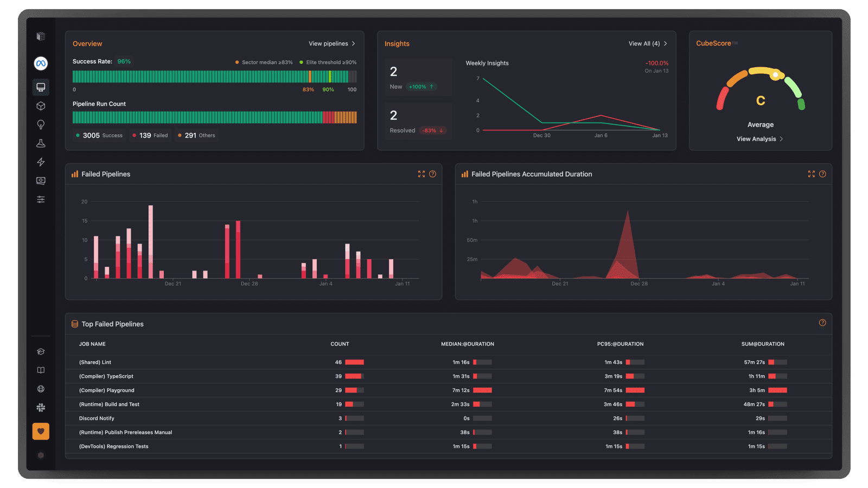Click the orange heart button in sidebar
The height and width of the screenshot is (488, 868).
click(41, 431)
